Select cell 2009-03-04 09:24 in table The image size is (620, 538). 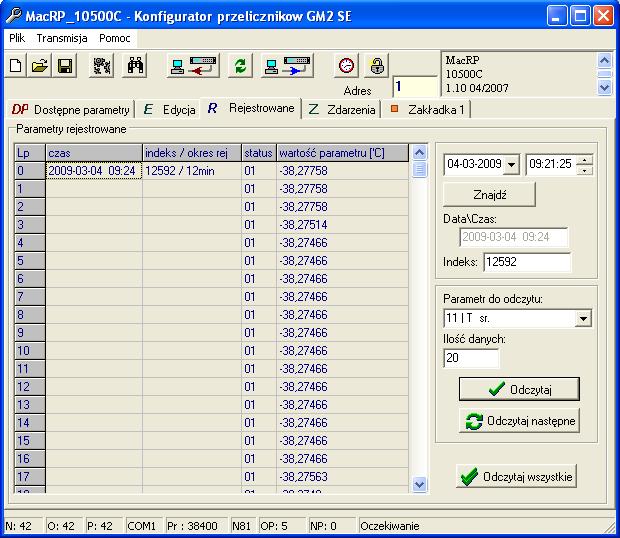[x=94, y=171]
